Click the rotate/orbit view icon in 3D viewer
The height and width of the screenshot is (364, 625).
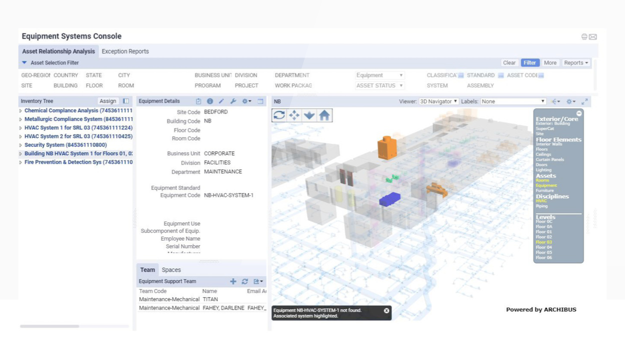point(279,115)
